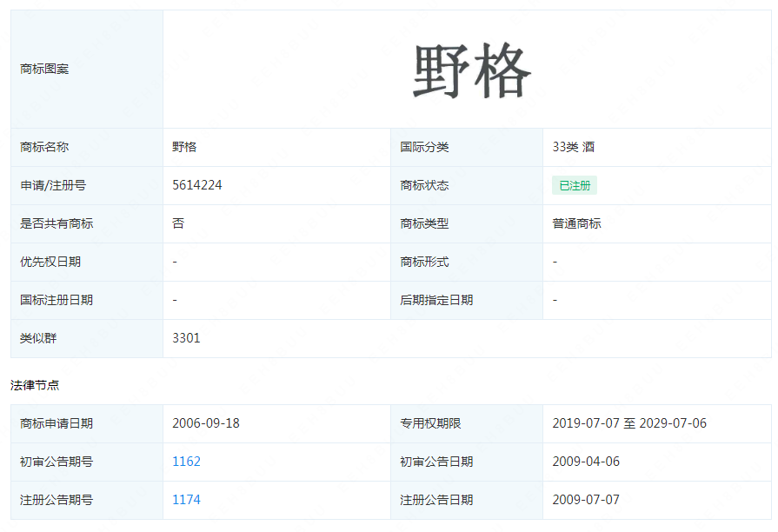Open registration announcement issue 1174 link
This screenshot has width=778, height=532.
pos(186,500)
